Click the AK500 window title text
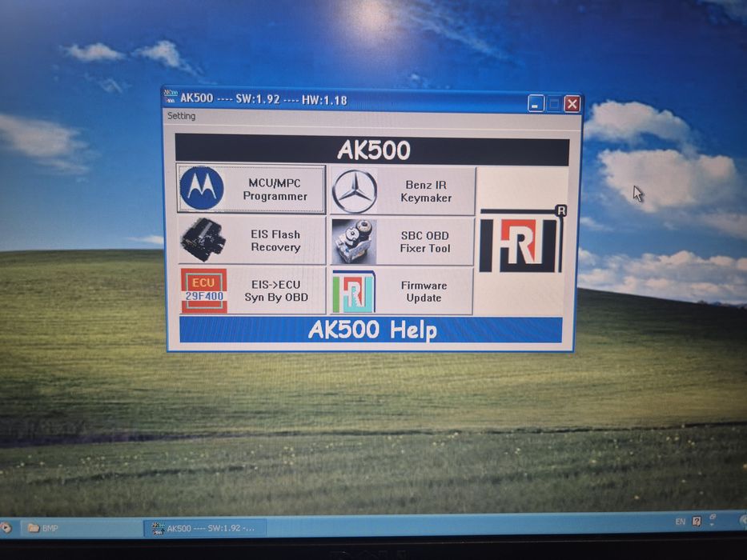This screenshot has width=747, height=560. click(263, 99)
